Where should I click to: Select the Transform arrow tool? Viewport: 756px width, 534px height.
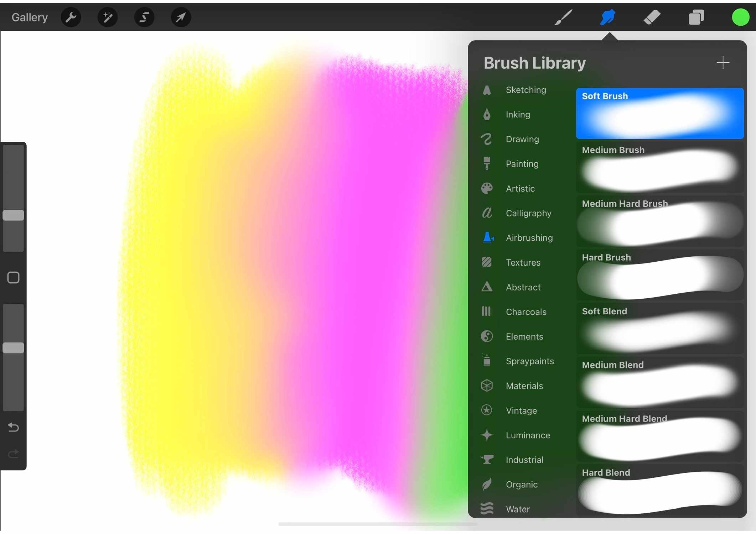[181, 17]
